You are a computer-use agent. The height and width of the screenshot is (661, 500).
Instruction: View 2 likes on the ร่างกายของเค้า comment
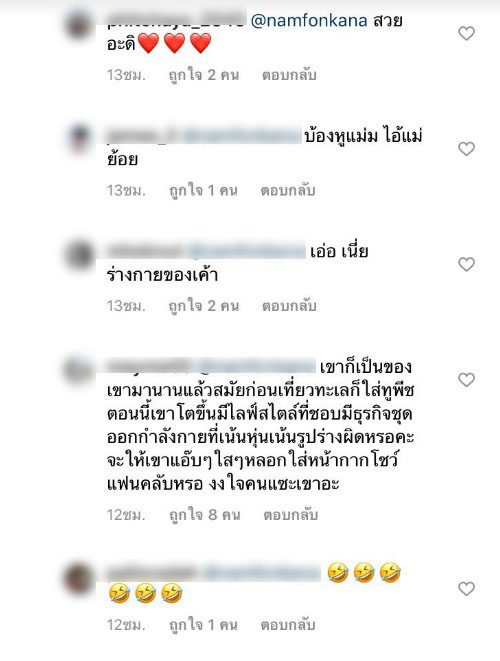(204, 306)
